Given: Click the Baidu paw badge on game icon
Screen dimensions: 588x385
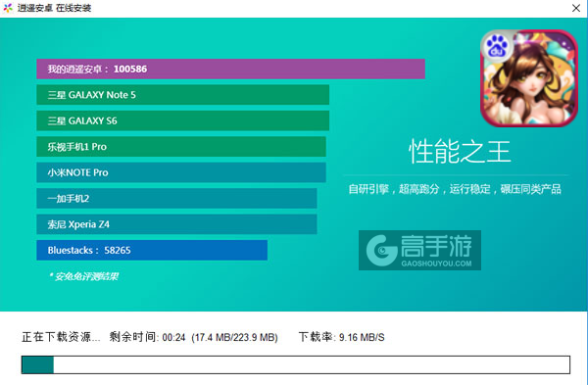Looking at the screenshot, I should [497, 46].
